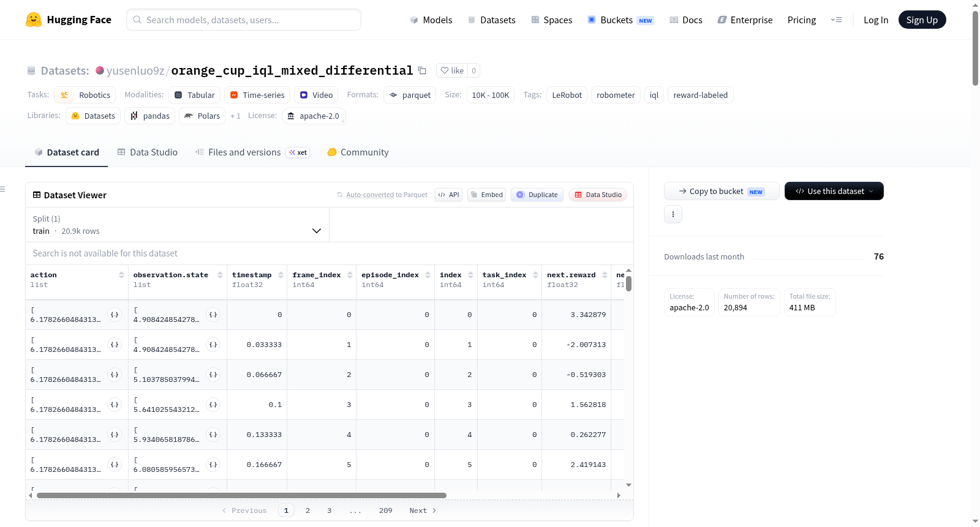Open the API button in Dataset Viewer
980x527 pixels.
[x=448, y=195]
